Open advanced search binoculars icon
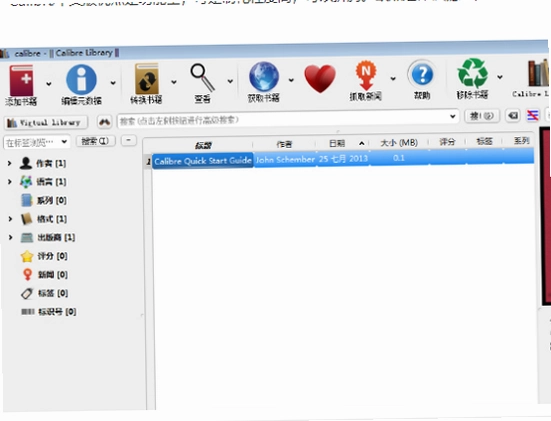Viewport: 551px width, 421px height. click(104, 122)
